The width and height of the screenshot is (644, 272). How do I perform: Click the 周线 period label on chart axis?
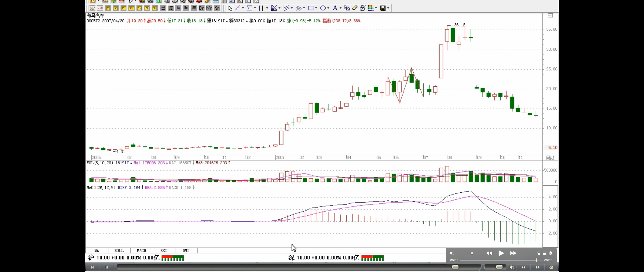(x=550, y=158)
